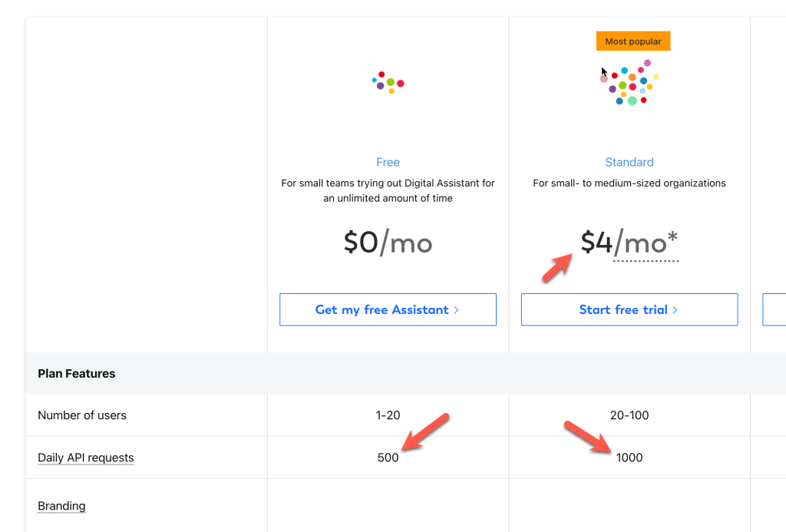Click the Free plan dots logo
The image size is (786, 532).
pos(388,83)
